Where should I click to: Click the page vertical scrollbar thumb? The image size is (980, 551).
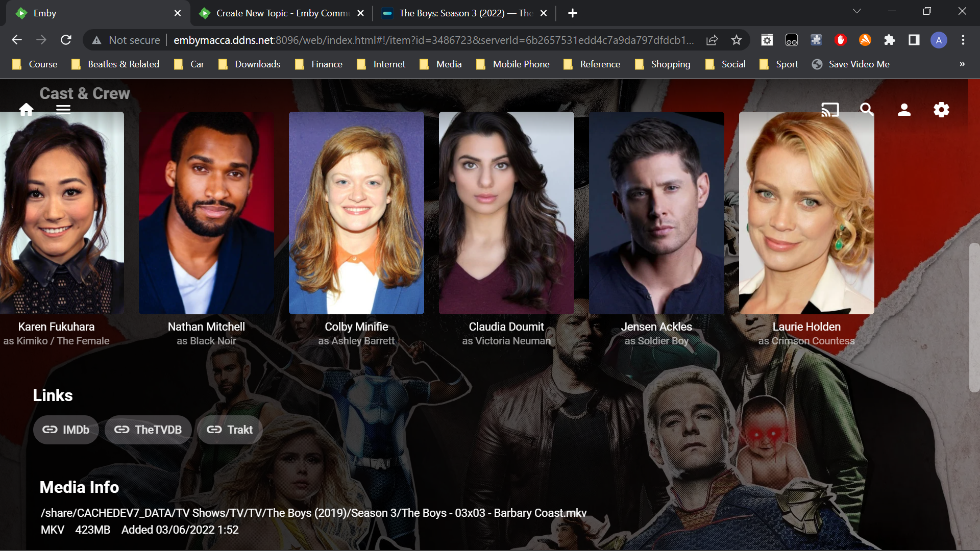[974, 317]
